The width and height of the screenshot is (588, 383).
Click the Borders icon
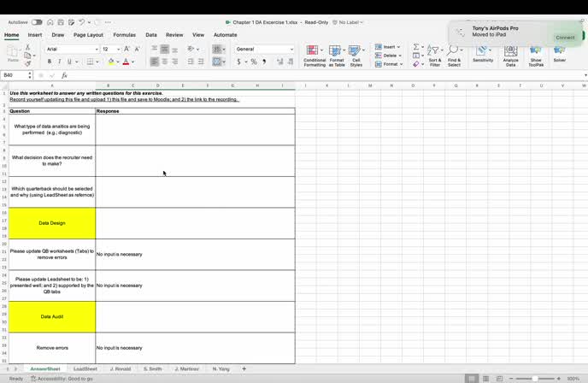[90, 62]
